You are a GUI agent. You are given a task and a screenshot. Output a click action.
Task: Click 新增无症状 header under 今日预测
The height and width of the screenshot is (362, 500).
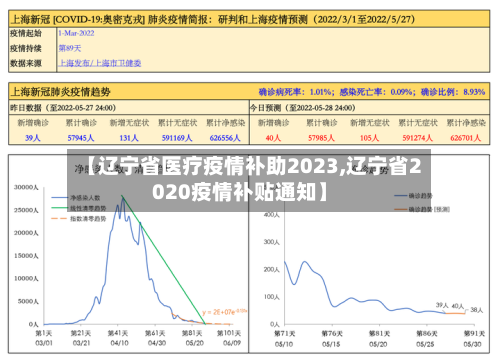click(x=370, y=123)
